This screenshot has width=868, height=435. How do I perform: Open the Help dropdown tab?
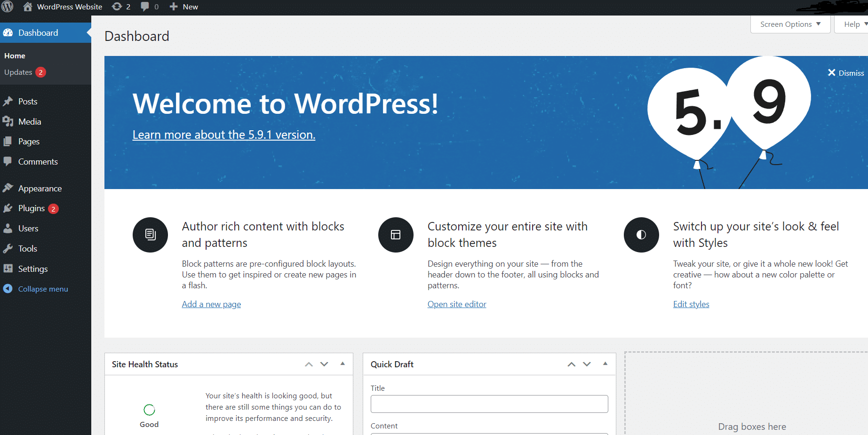852,24
